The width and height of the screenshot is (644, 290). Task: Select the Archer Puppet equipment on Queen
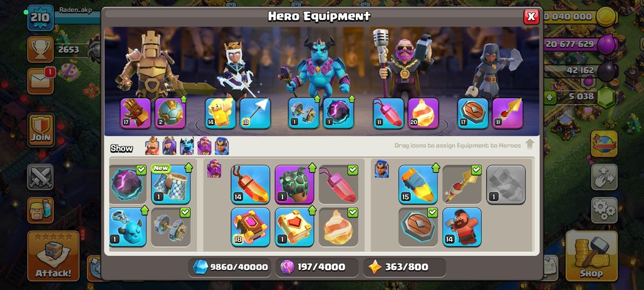[221, 113]
